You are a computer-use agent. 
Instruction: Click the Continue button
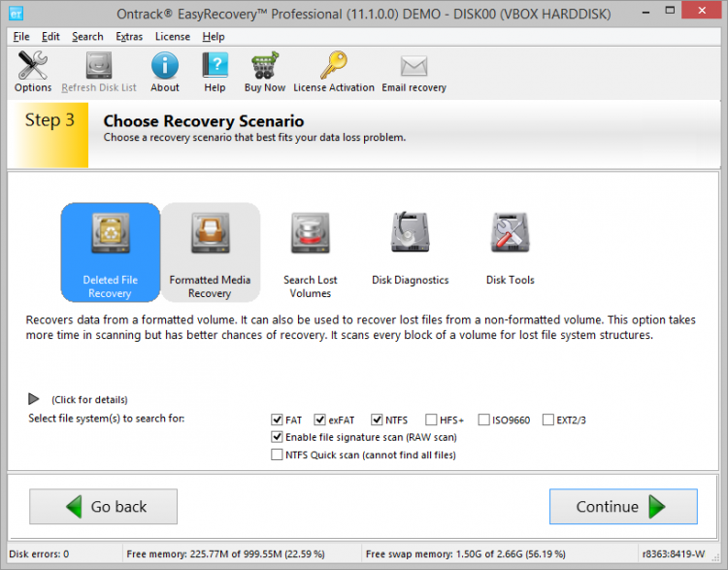[x=623, y=506]
